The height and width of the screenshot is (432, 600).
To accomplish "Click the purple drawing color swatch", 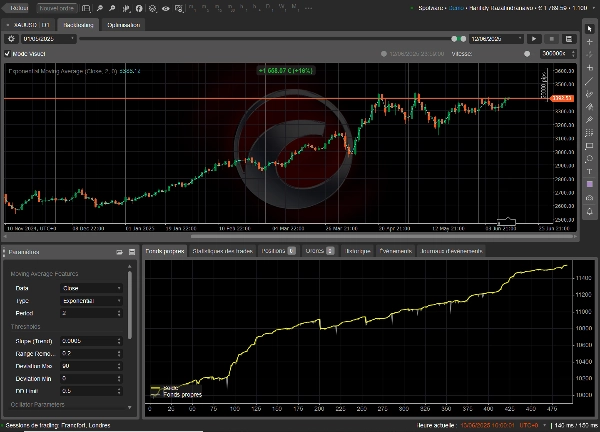I will pos(590,184).
